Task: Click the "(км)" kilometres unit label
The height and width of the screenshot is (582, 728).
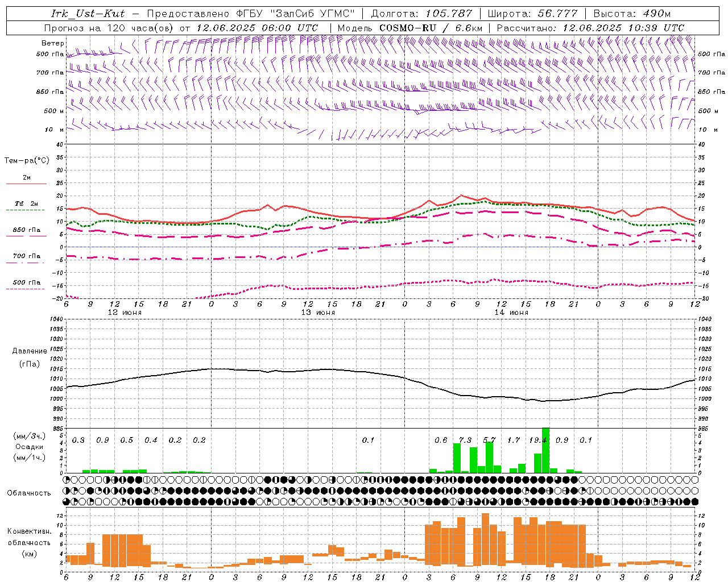Action: 29,554
